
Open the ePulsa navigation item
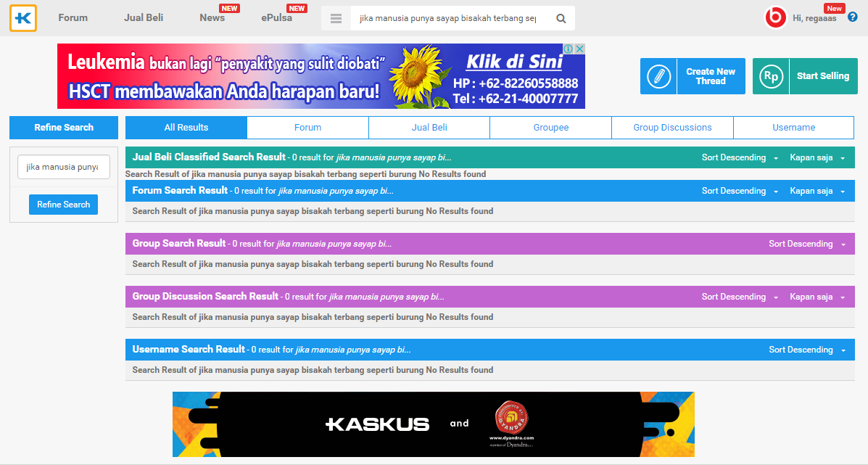click(277, 17)
